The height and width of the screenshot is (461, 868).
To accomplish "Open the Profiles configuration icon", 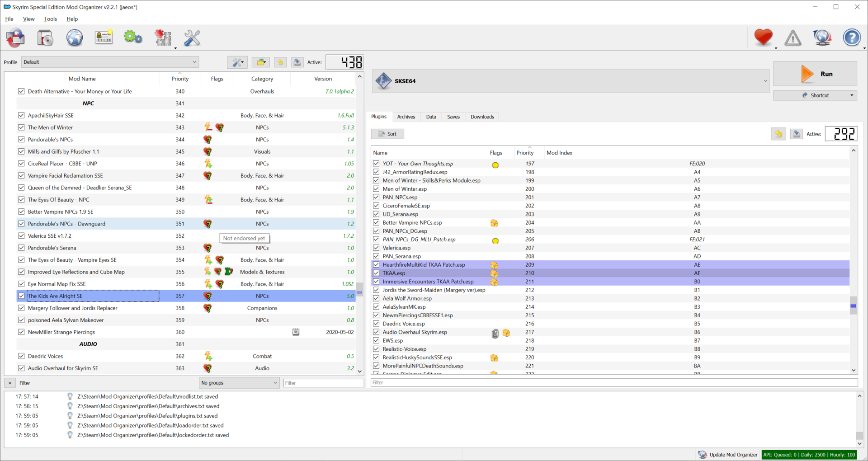I will 104,37.
